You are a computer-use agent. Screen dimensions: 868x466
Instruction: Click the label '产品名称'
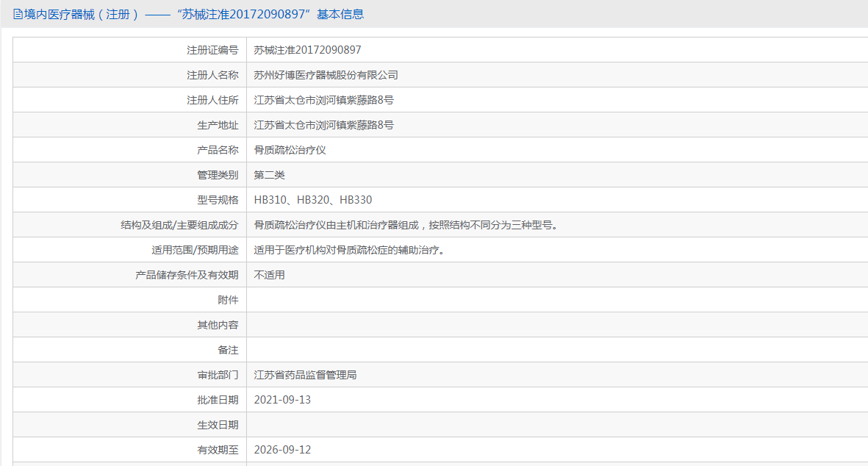tap(218, 150)
